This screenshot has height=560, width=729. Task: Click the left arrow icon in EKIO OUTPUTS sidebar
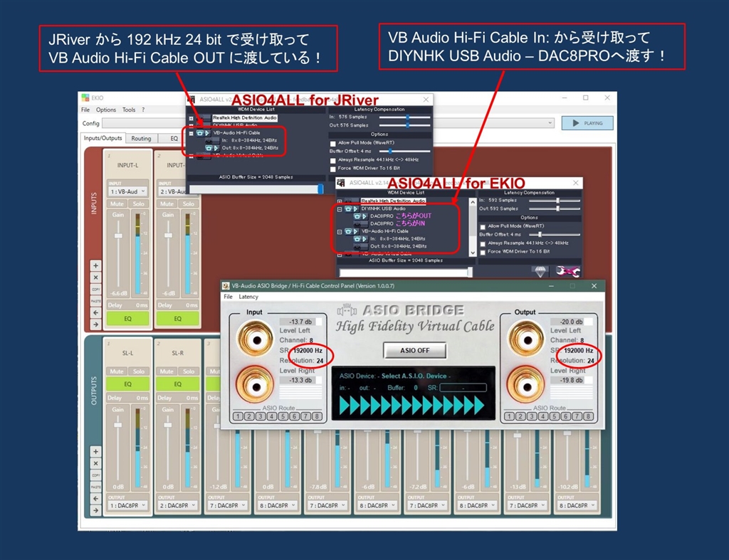[96, 498]
